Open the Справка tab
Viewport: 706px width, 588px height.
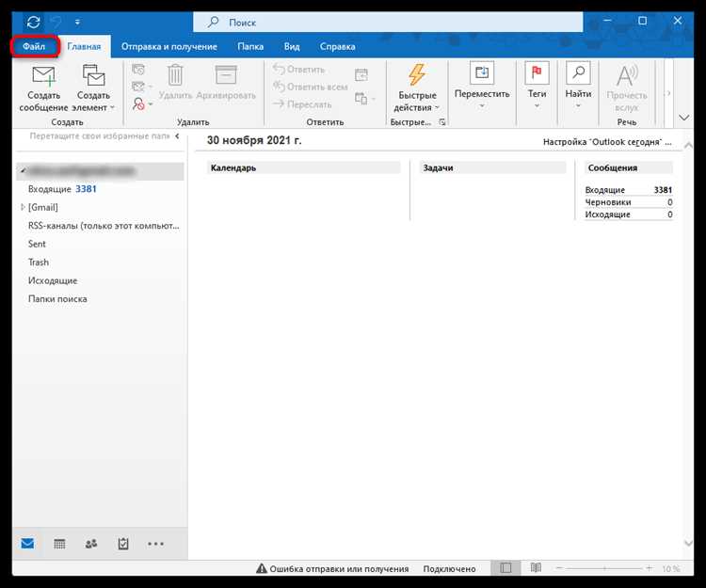(337, 46)
